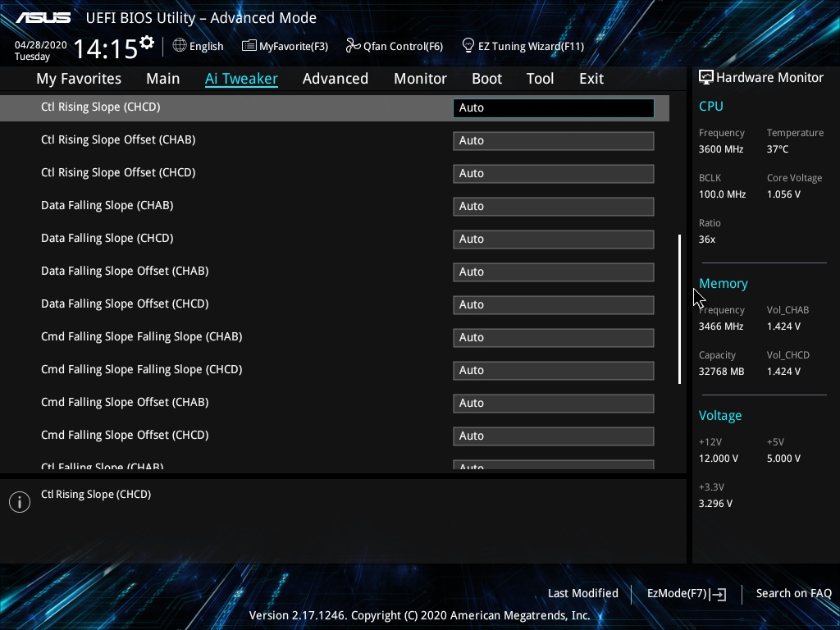Edit Cmd Falling Slope Falling Slope (CHAB) field
The height and width of the screenshot is (630, 840).
554,337
